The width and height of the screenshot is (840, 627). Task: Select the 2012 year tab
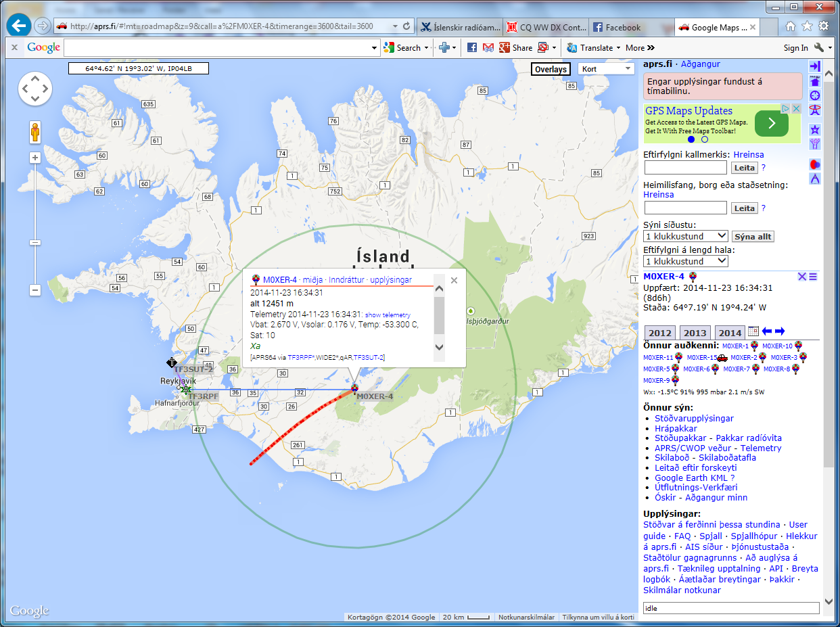[660, 333]
